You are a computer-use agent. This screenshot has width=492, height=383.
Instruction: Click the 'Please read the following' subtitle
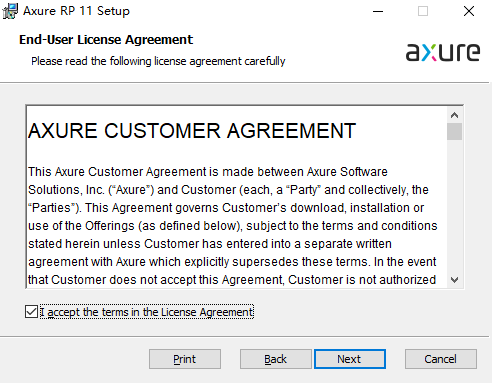pyautogui.click(x=158, y=61)
